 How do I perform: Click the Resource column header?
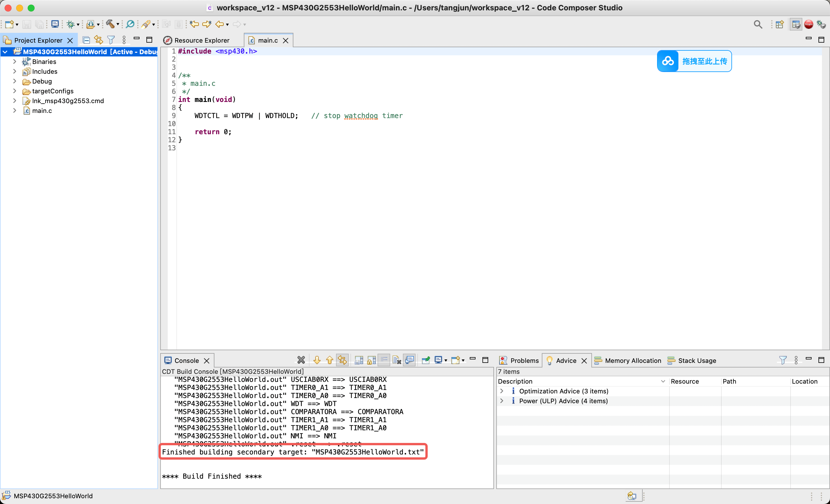[x=695, y=381]
